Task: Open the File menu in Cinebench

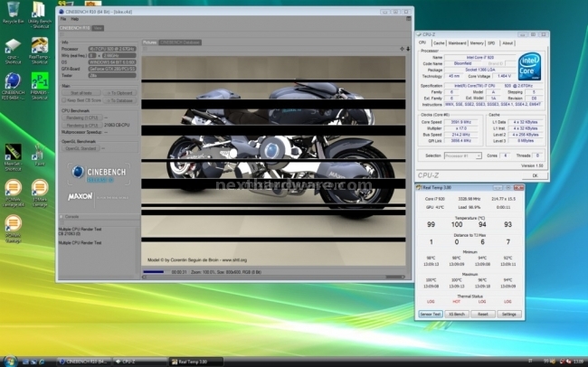Action: (63, 19)
